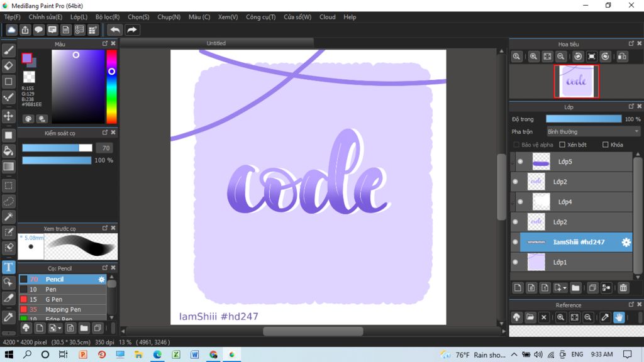Zoom out using Navigator panel magnifier minus
This screenshot has height=362, width=644.
click(x=560, y=57)
